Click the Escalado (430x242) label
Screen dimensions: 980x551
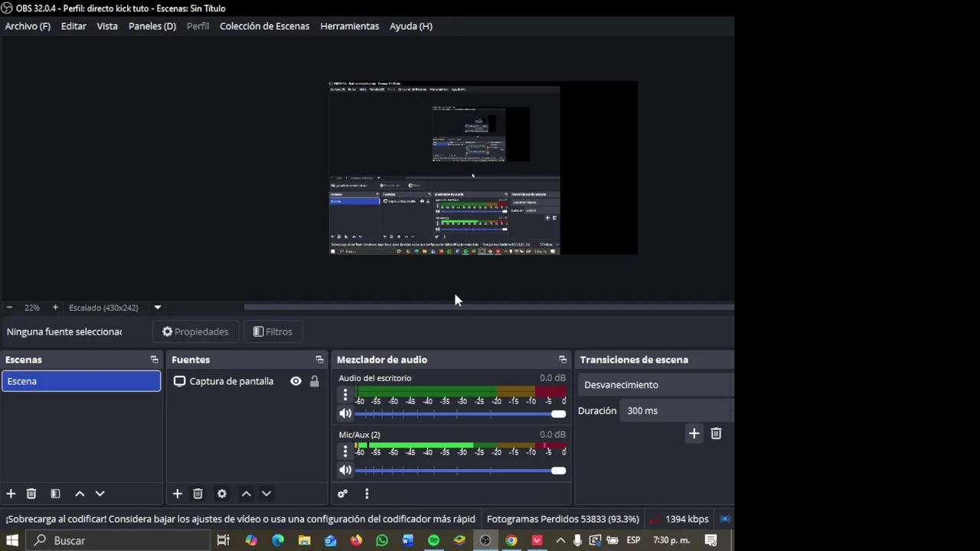pos(103,308)
